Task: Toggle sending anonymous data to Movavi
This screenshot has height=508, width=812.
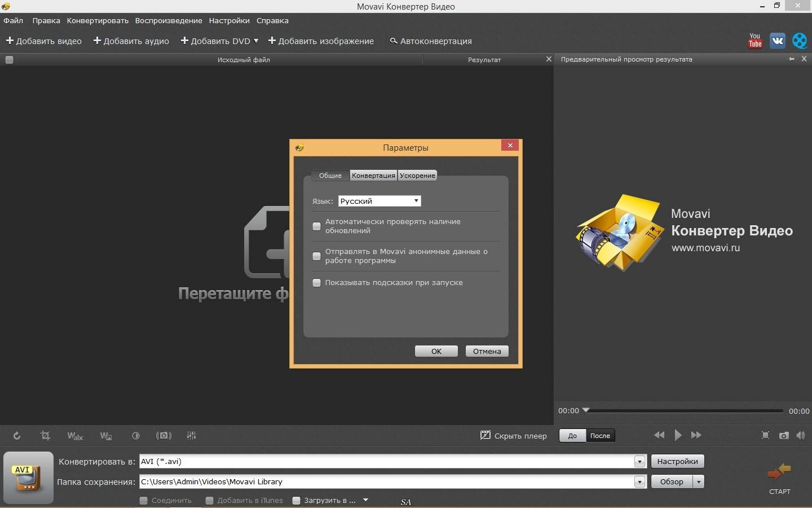Action: 317,256
